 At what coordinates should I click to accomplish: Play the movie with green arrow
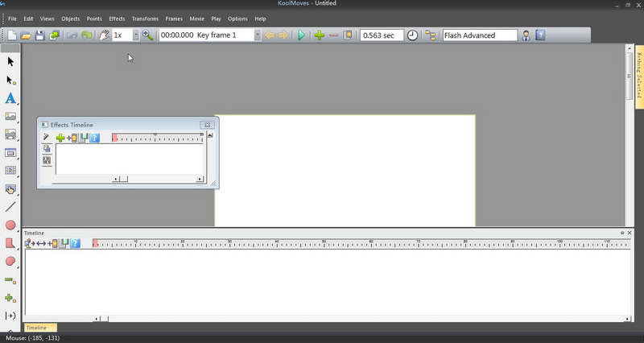point(301,35)
